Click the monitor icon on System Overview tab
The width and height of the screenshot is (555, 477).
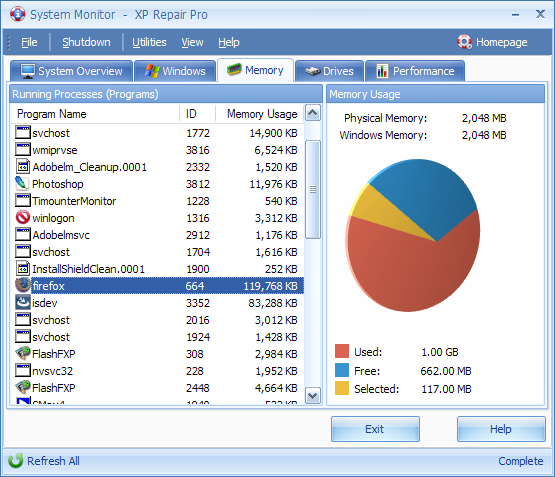click(x=28, y=71)
